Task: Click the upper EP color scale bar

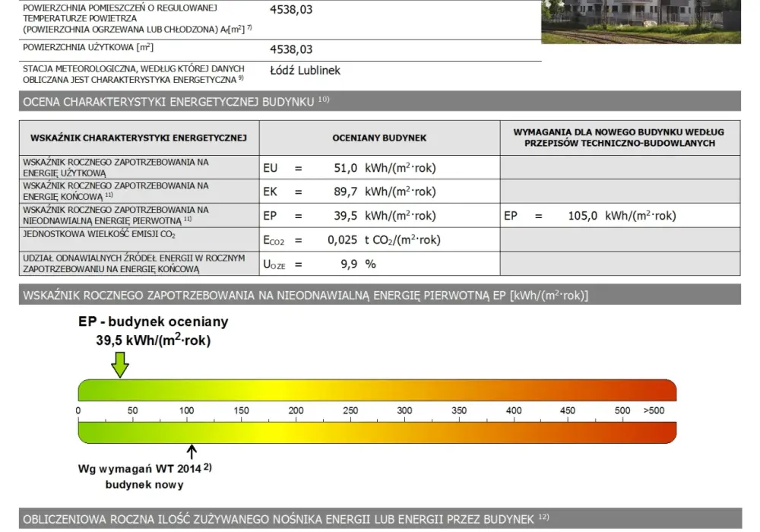Action: (x=377, y=391)
